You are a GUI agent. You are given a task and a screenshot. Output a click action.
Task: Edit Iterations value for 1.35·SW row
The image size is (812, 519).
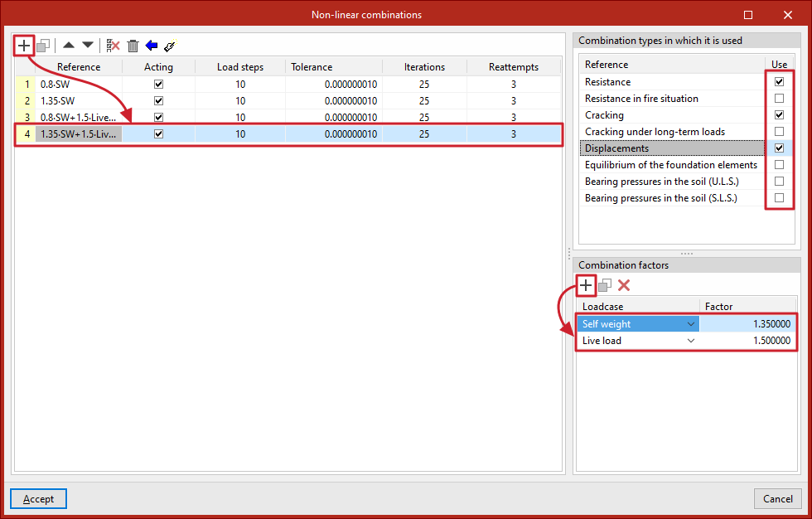point(424,100)
